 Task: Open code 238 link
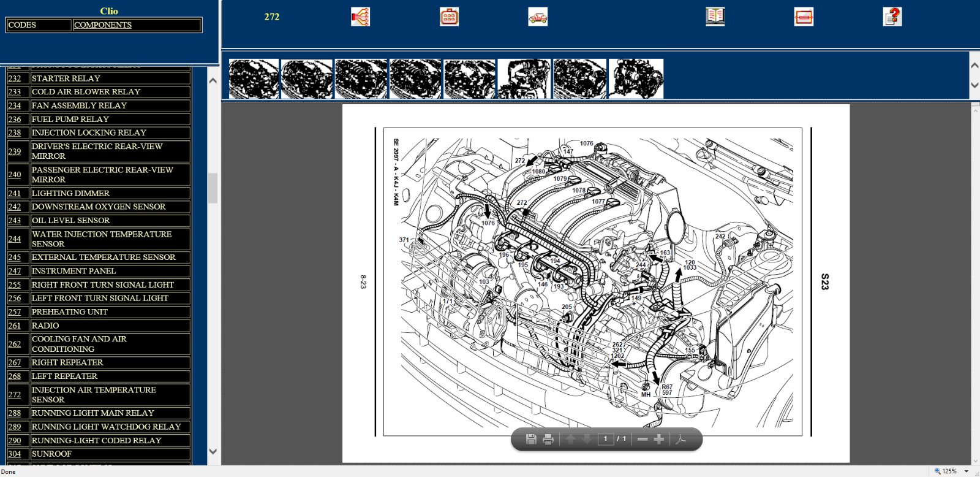(x=14, y=132)
